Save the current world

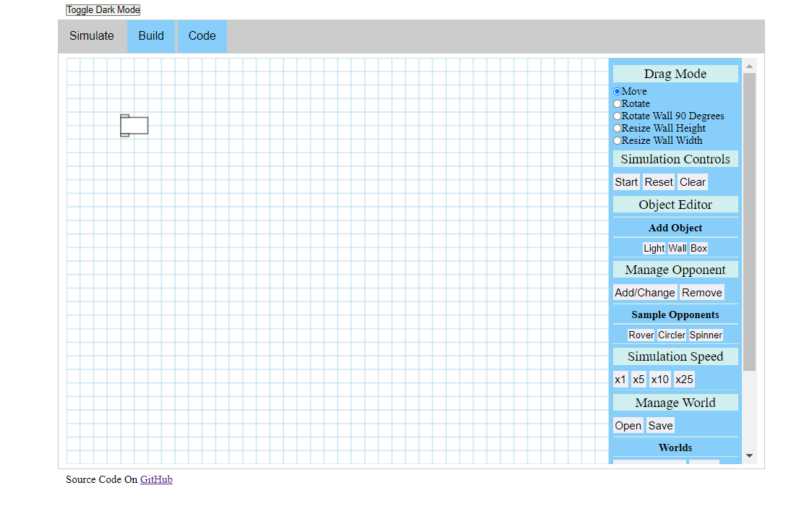click(660, 426)
